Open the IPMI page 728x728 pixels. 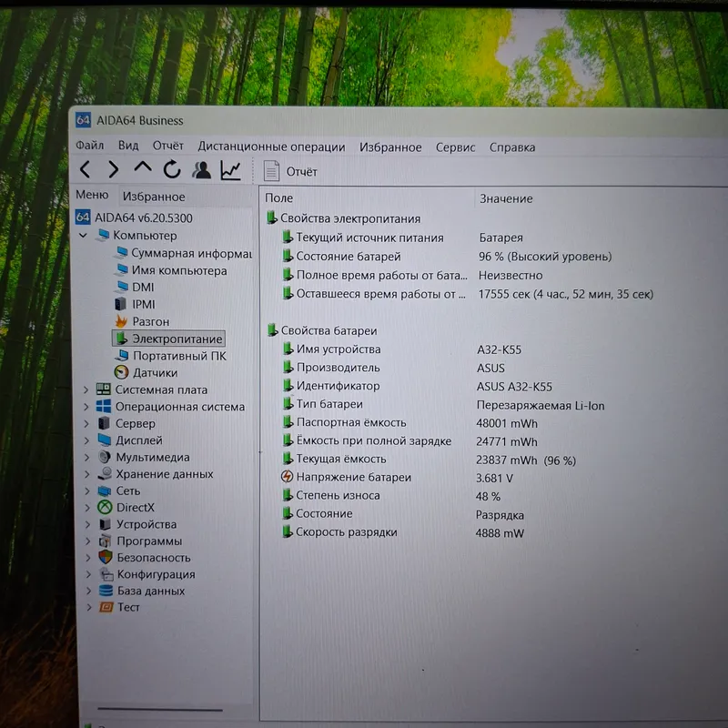(135, 304)
